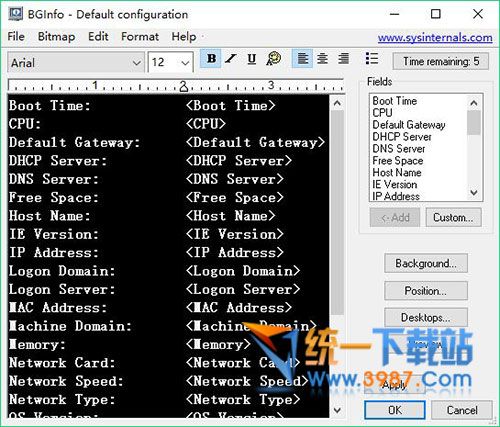Click the indent marker on the ruler
The width and height of the screenshot is (500, 427).
click(184, 87)
